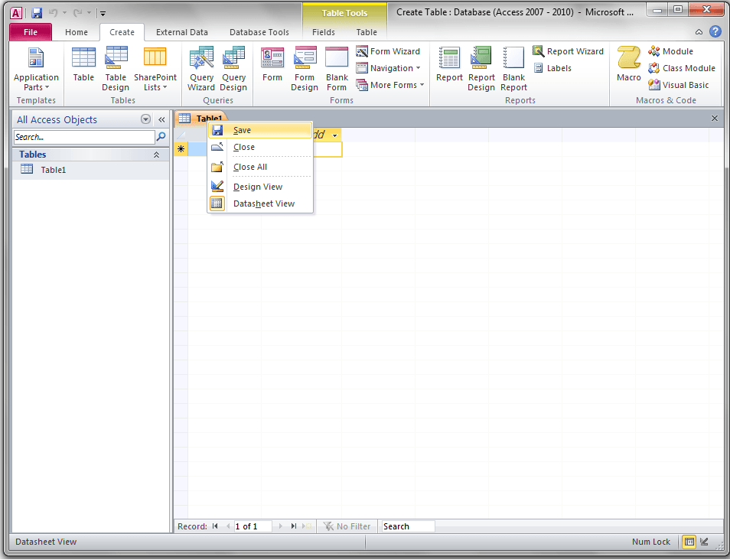Open All Access Objects category dropdown
The height and width of the screenshot is (560, 730).
tap(145, 119)
